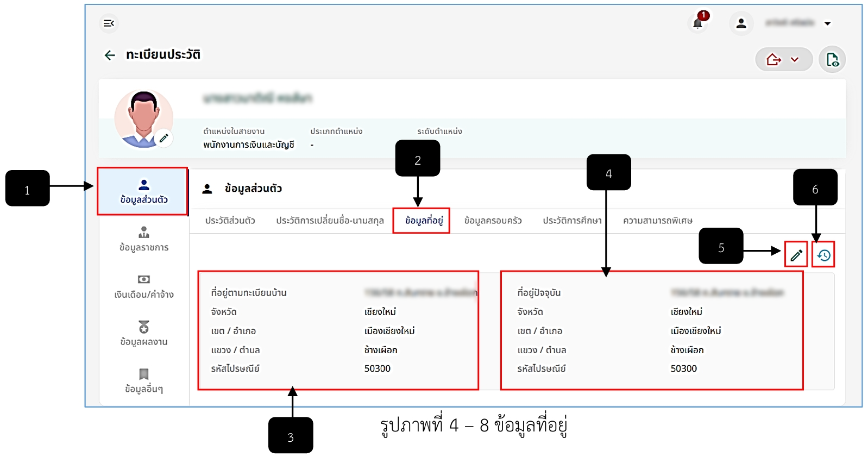Go back using the left arrow
The image size is (868, 457).
110,55
